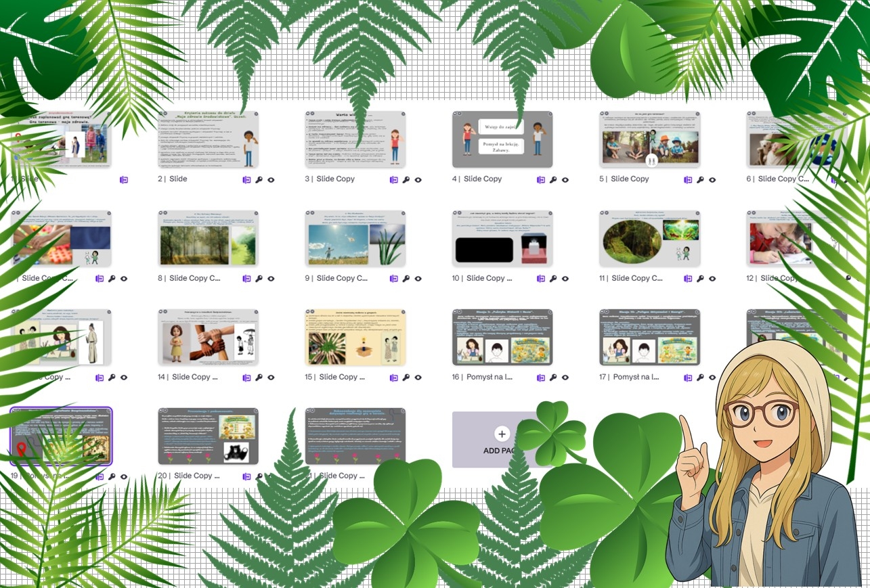The height and width of the screenshot is (588, 870).
Task: Hide slide 2 with the eye icon
Action: pyautogui.click(x=271, y=180)
